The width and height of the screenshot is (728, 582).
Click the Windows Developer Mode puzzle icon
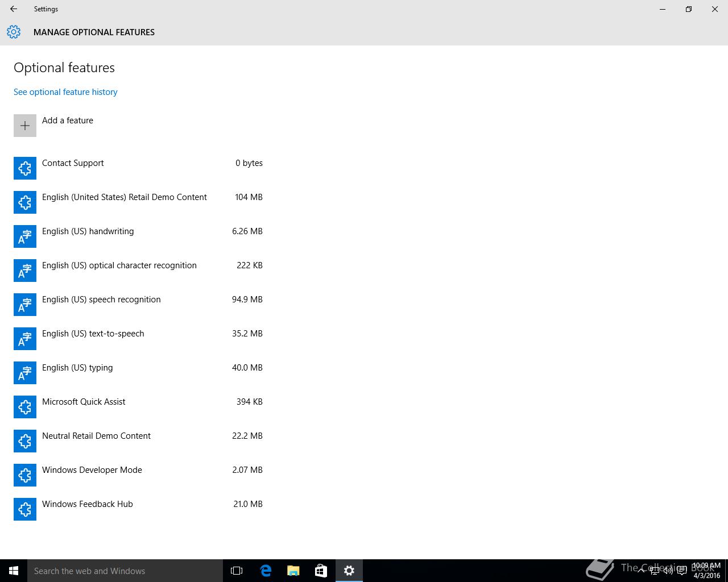[25, 475]
